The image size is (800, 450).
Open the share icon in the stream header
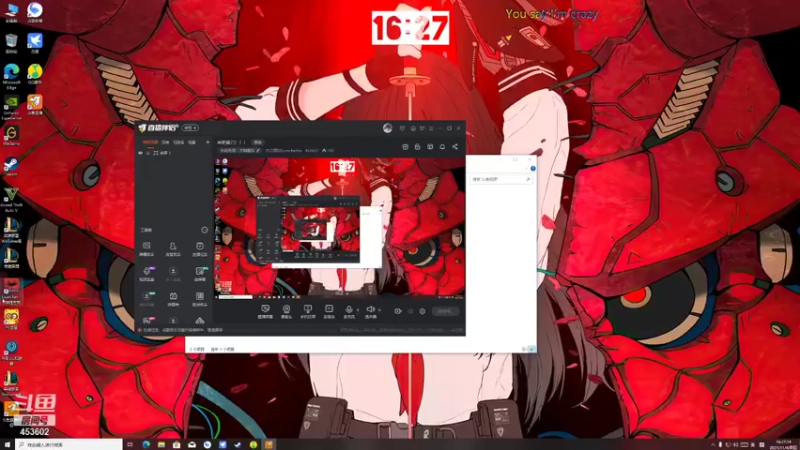455,147
